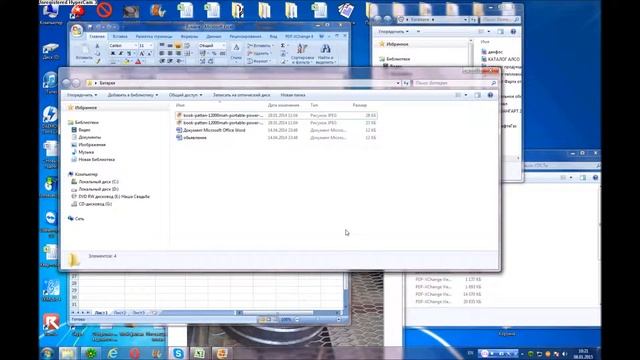
Task: Open Internet Explorer from the taskbar
Action: pyautogui.click(x=113, y=353)
